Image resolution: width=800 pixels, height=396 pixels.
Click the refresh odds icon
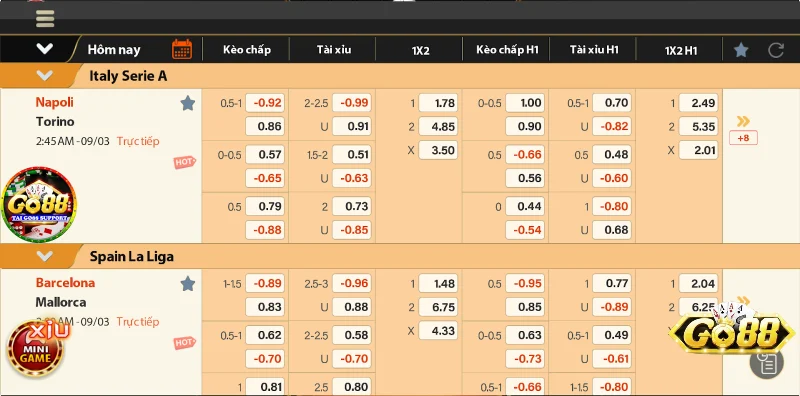point(776,50)
